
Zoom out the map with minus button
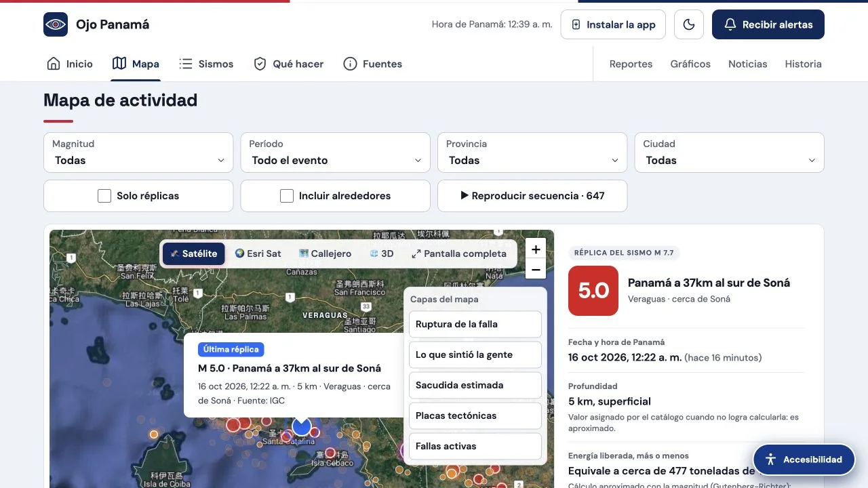click(x=536, y=269)
